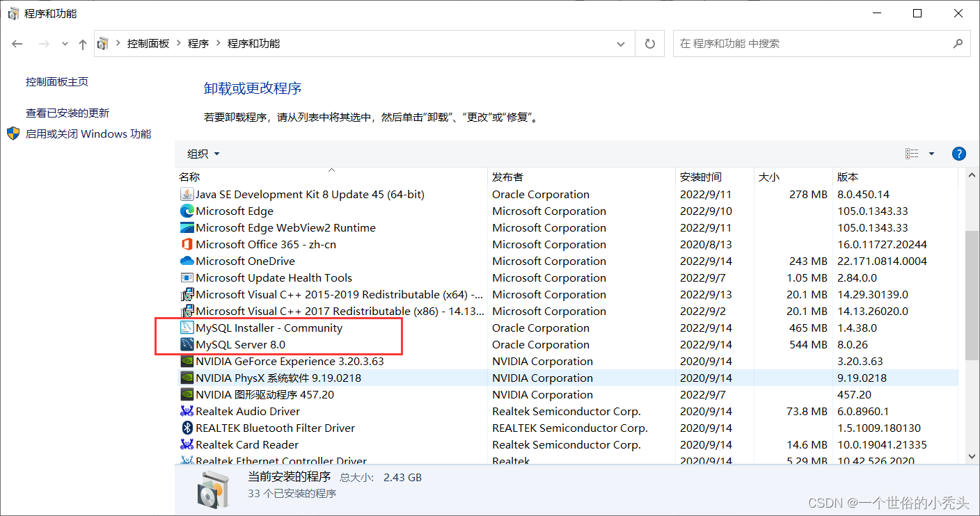Select version 457.20 in NVIDIA driver row

[x=854, y=394]
